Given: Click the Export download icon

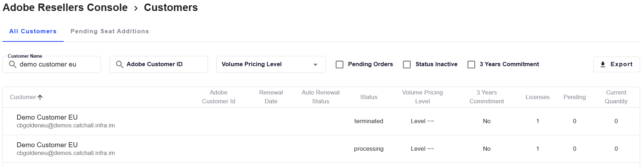Looking at the screenshot, I should [x=603, y=64].
